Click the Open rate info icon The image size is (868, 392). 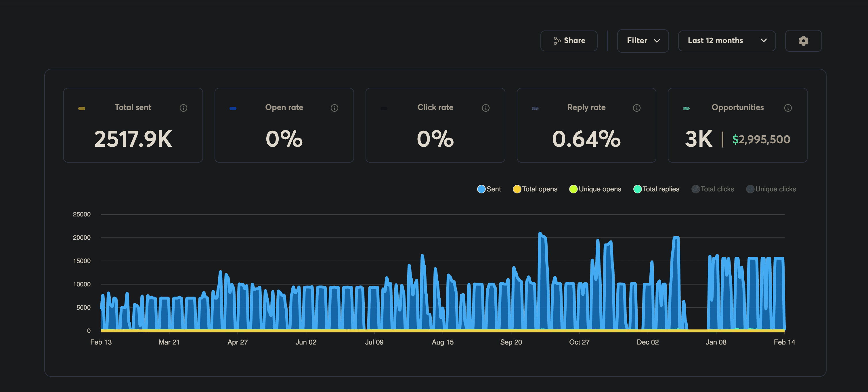pos(334,108)
